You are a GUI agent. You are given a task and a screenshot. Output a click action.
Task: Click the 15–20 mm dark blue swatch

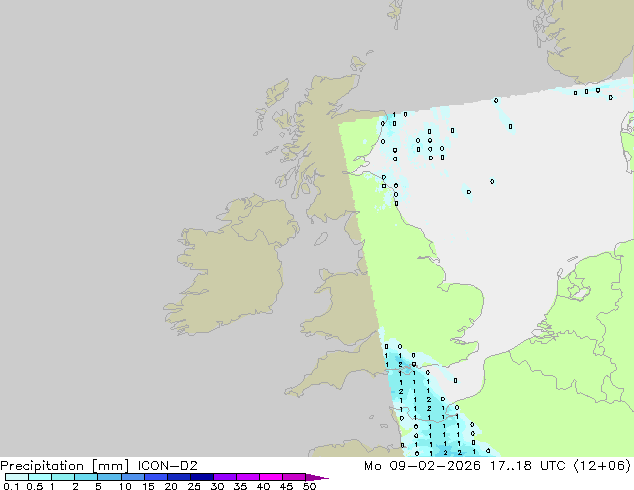156,477
